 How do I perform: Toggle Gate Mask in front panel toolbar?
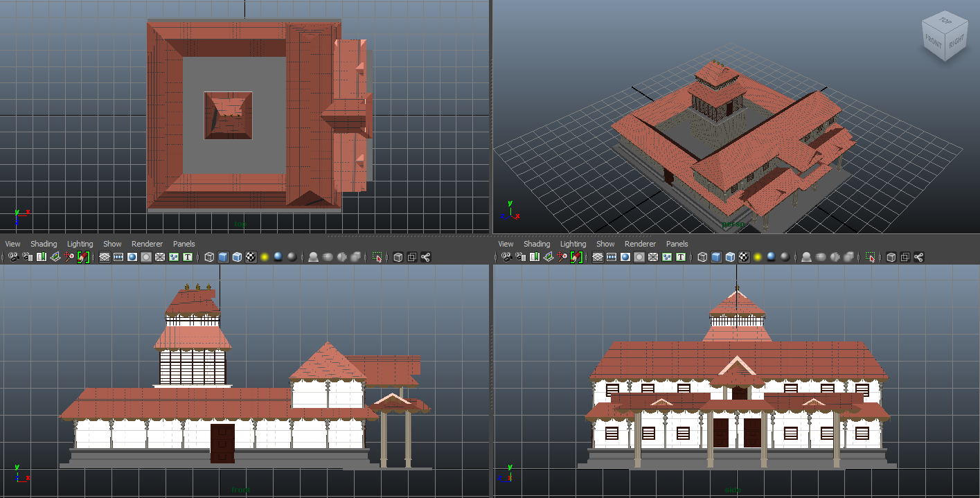click(x=146, y=257)
